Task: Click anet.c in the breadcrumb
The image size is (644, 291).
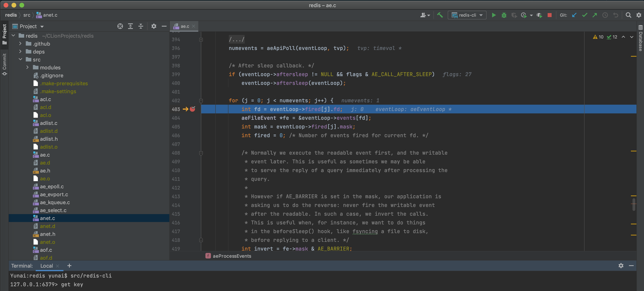Action: coord(47,15)
